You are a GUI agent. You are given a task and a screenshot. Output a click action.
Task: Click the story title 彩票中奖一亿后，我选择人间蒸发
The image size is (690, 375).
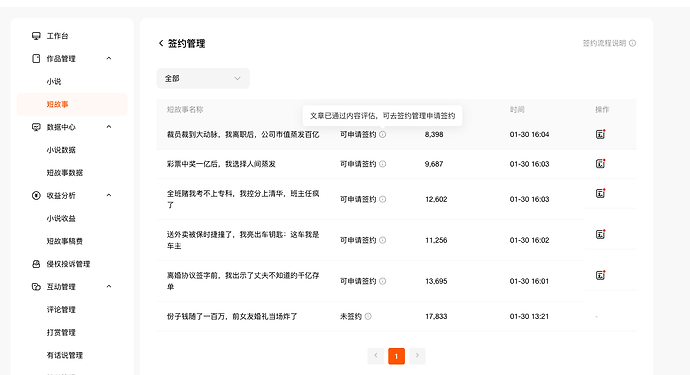[x=221, y=164]
